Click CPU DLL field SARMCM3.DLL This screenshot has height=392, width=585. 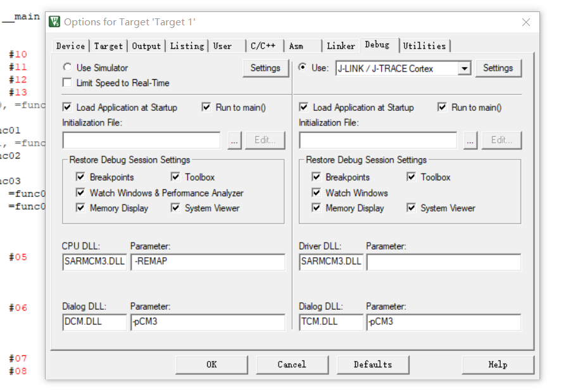(x=95, y=262)
